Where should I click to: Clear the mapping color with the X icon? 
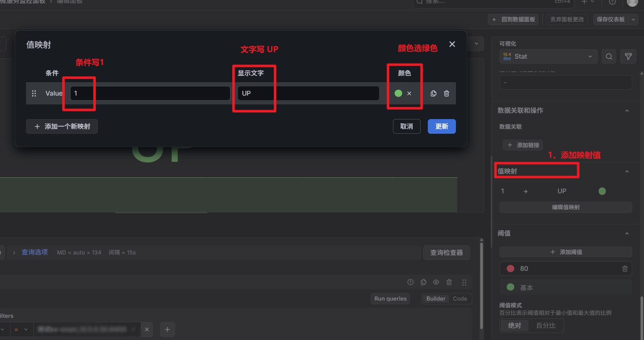409,93
